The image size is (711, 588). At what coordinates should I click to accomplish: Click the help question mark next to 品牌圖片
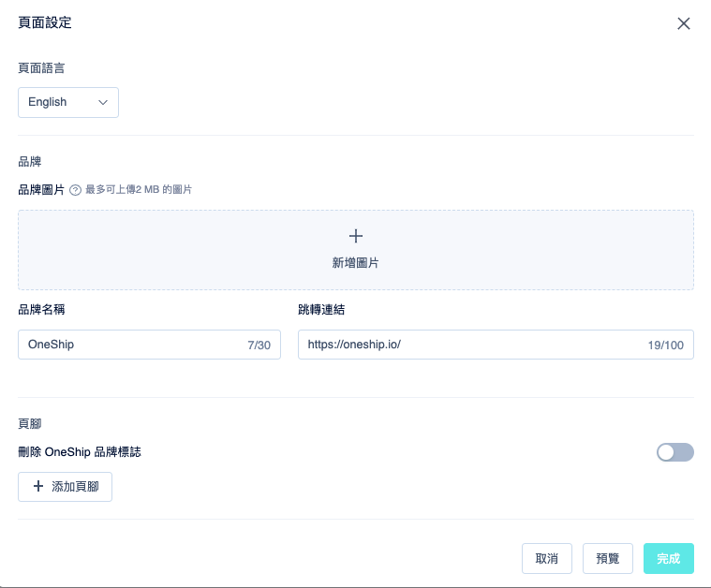75,190
